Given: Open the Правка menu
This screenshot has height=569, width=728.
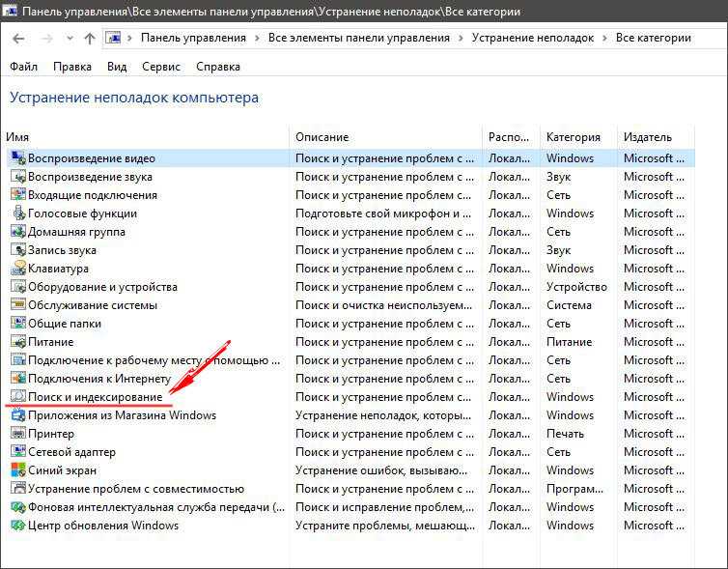Looking at the screenshot, I should [x=72, y=67].
